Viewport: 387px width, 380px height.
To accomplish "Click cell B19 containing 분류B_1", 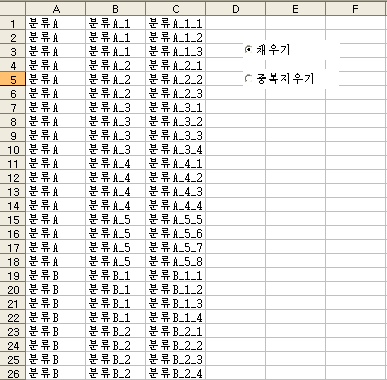I will click(116, 275).
